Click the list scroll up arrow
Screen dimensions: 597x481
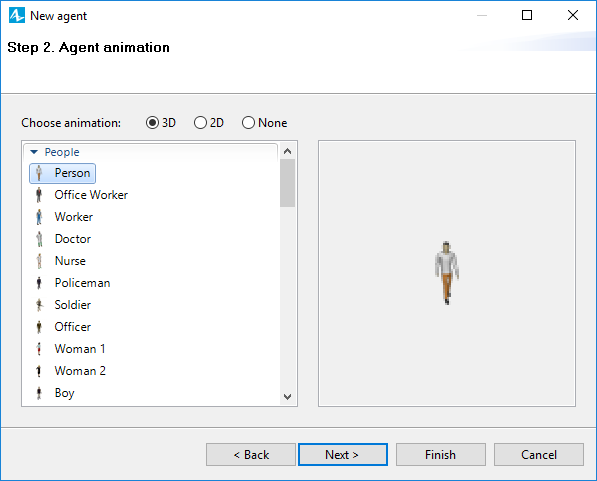click(x=287, y=151)
